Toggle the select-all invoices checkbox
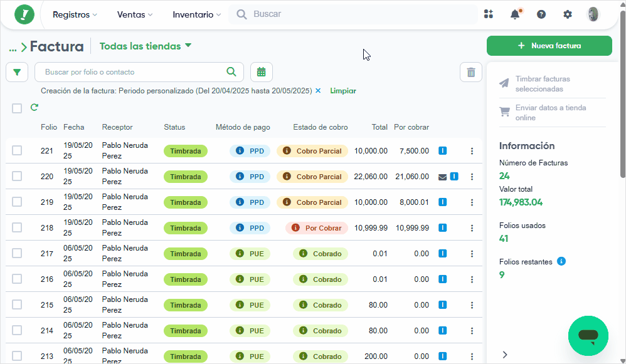Screen dimensions: 626x364 [x=17, y=108]
